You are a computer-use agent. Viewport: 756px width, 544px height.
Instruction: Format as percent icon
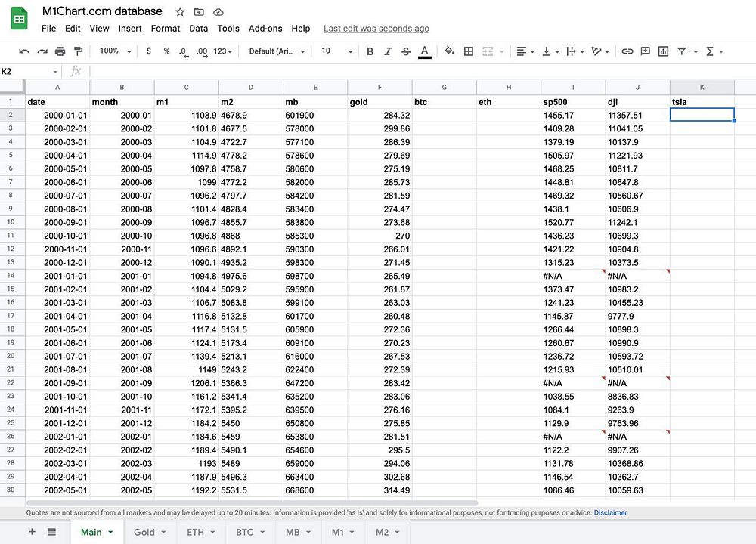(x=166, y=51)
